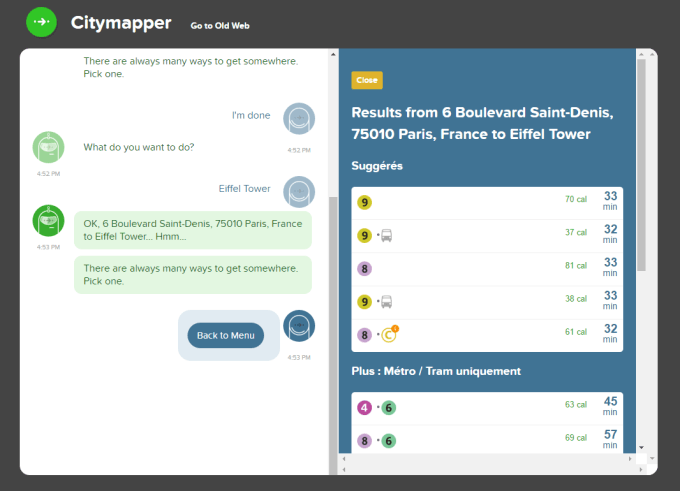
Task: Click the green Citymapper logo icon
Action: pyautogui.click(x=41, y=22)
